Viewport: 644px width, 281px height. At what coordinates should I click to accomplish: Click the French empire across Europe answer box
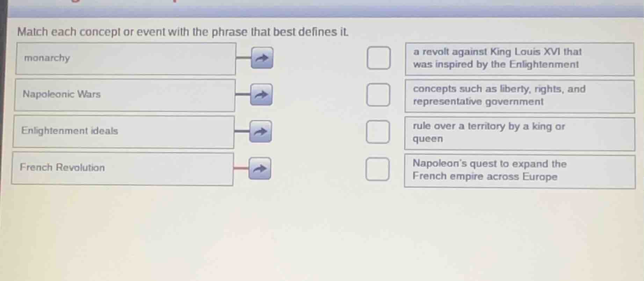(519, 170)
